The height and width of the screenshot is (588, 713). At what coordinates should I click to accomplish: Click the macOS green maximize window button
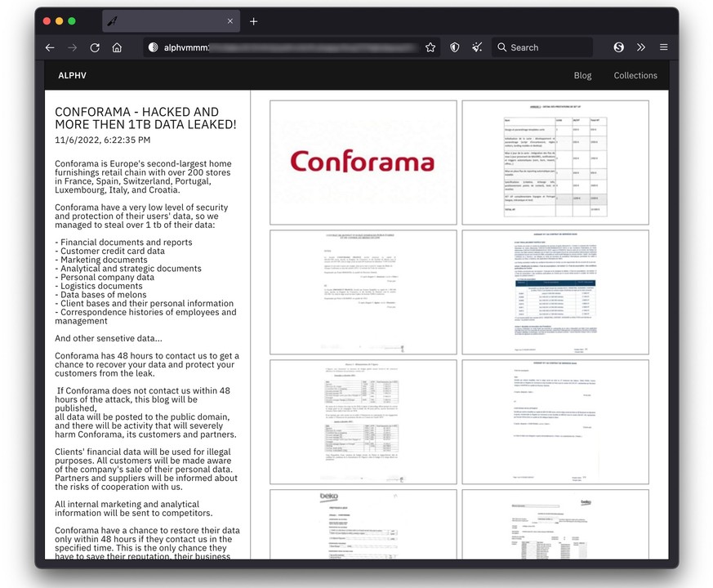[x=72, y=21]
